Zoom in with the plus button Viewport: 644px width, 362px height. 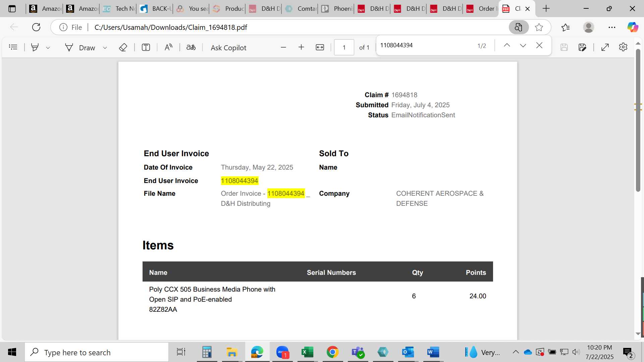(301, 47)
